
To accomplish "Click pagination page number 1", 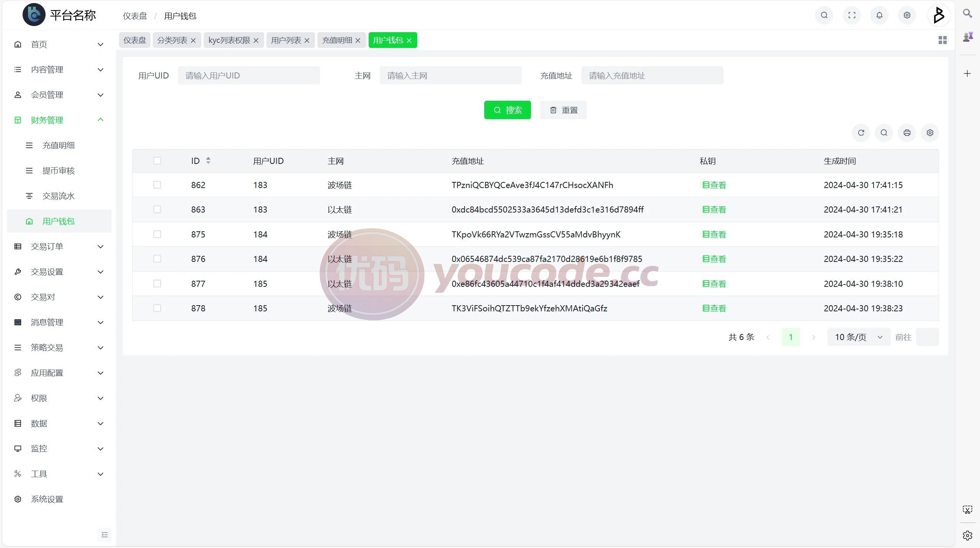I will coord(791,337).
